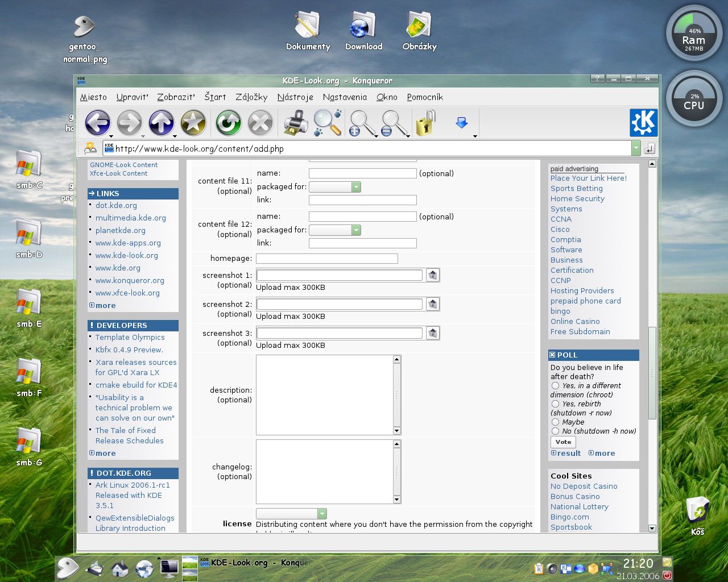Open zoom-out magnifier dropdown arrow
The image size is (728, 582).
(x=408, y=136)
